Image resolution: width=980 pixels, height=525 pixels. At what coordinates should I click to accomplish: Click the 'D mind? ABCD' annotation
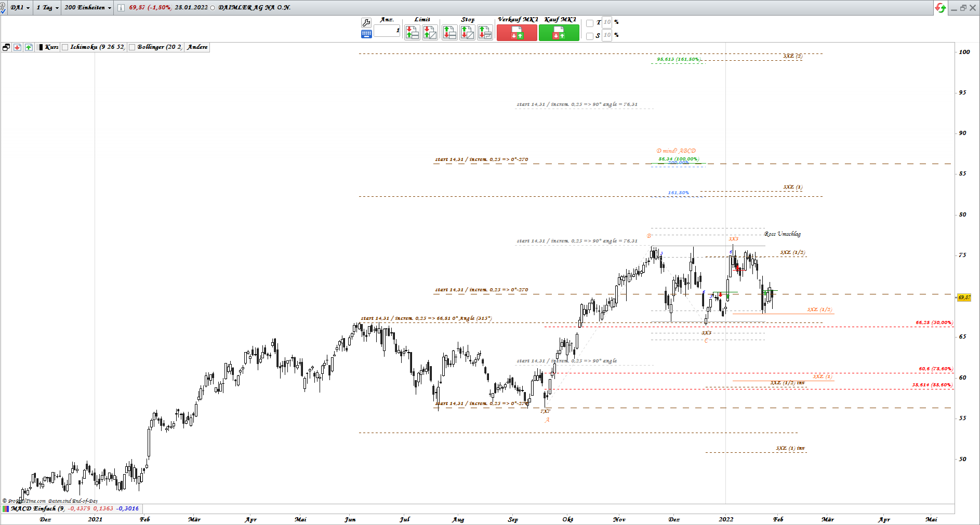[x=676, y=151]
